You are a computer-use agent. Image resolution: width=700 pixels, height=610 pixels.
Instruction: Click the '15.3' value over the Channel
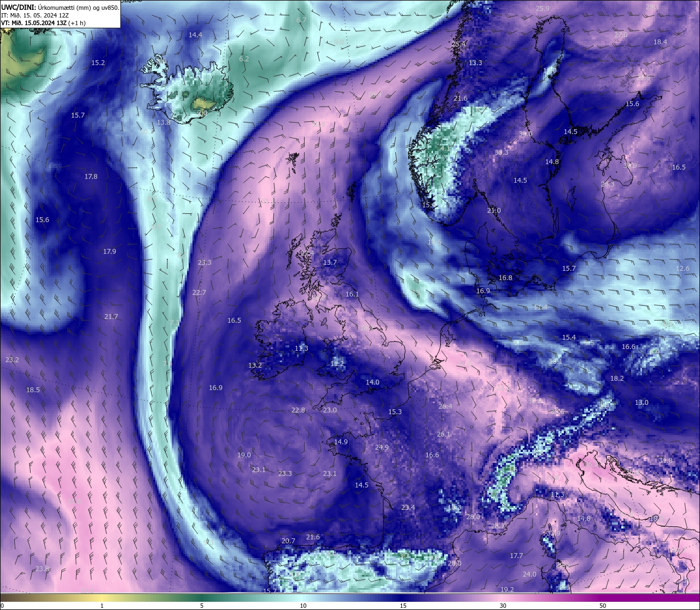point(395,411)
